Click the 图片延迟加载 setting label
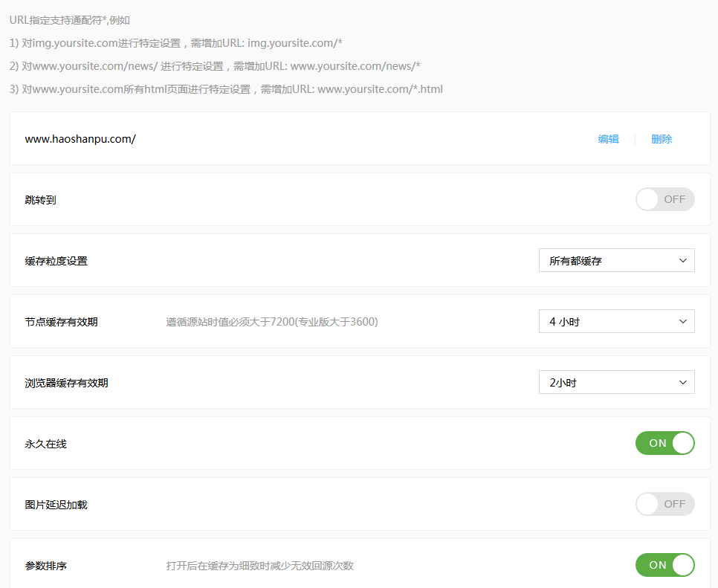The image size is (718, 588). (x=56, y=505)
